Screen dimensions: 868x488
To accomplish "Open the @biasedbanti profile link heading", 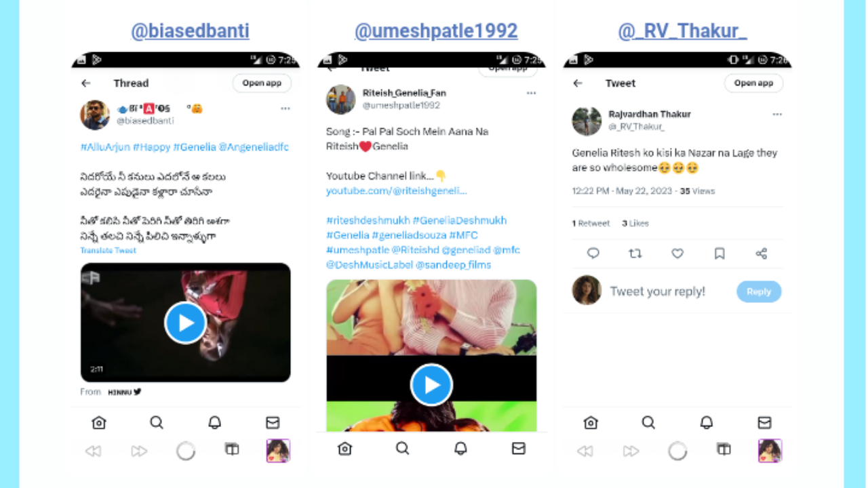I will pyautogui.click(x=190, y=30).
